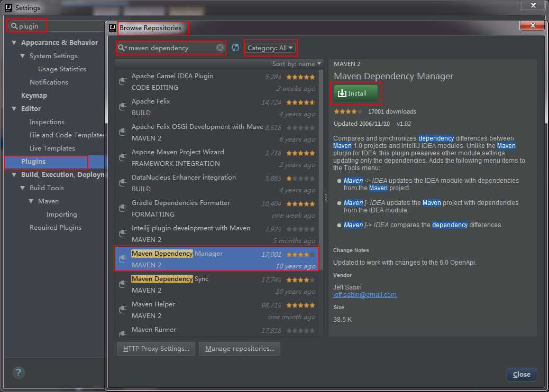Click the Maven Helper plugin icon
The width and height of the screenshot is (549, 392).
(123, 310)
